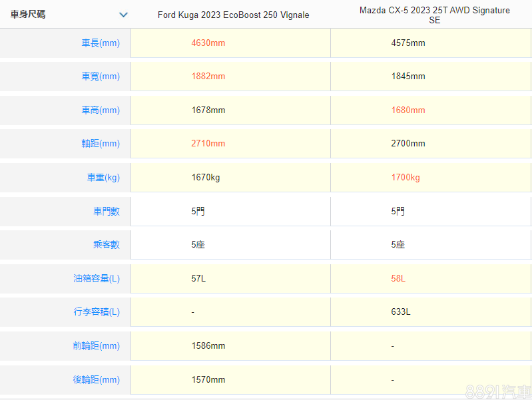Image resolution: width=532 pixels, height=400 pixels.
Task: Click the 車身尺碼 section header
Action: click(28, 15)
